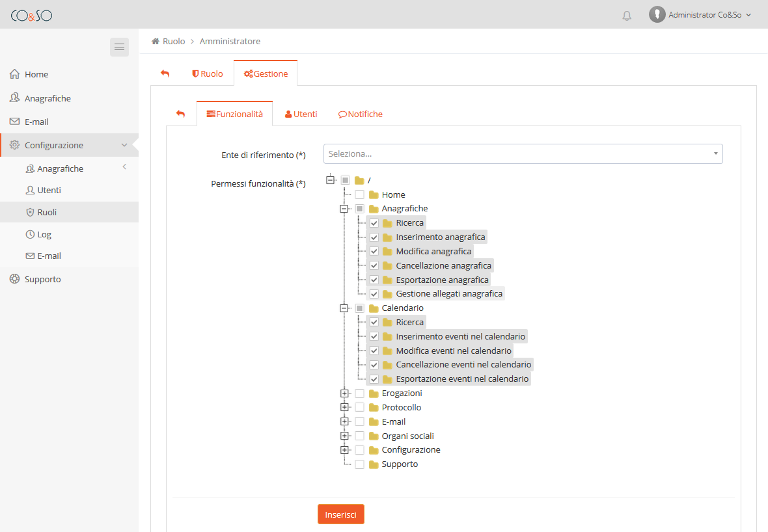
Task: Uncheck Inserimento anagrafica checkbox
Action: [x=374, y=237]
